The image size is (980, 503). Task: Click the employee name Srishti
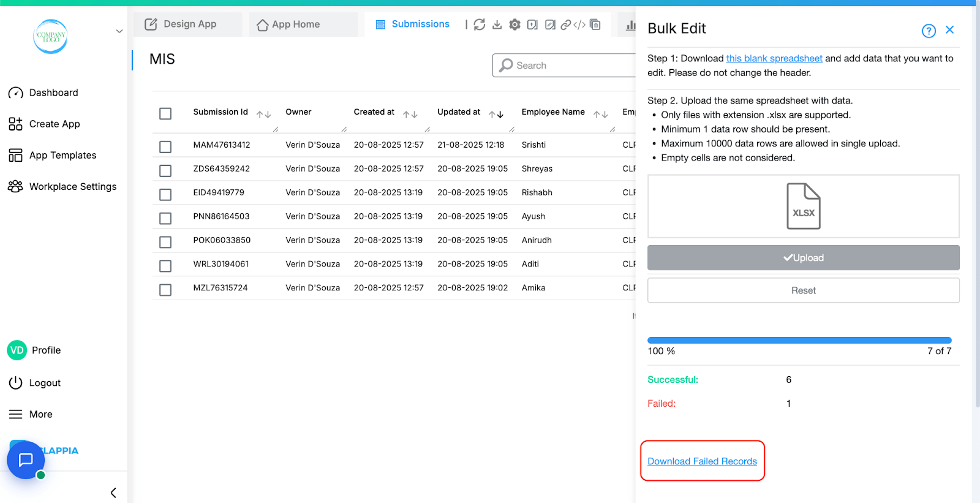point(533,145)
